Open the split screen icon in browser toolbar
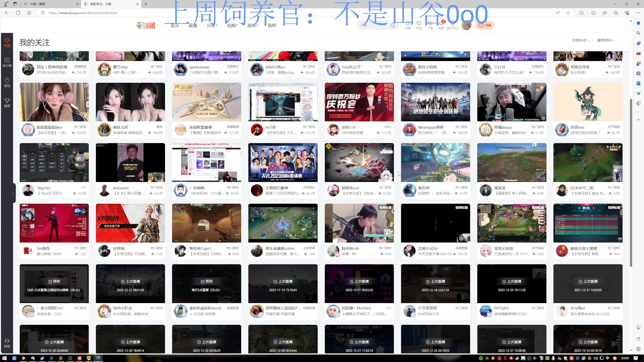Viewport: 644px width, 362px height. 593,13
